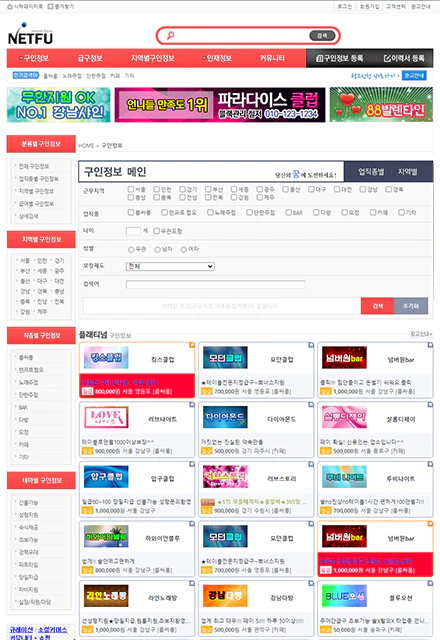Click the scrap icon on the 루비나이트 card
The width and height of the screenshot is (440, 640).
pyautogui.click(x=430, y=464)
